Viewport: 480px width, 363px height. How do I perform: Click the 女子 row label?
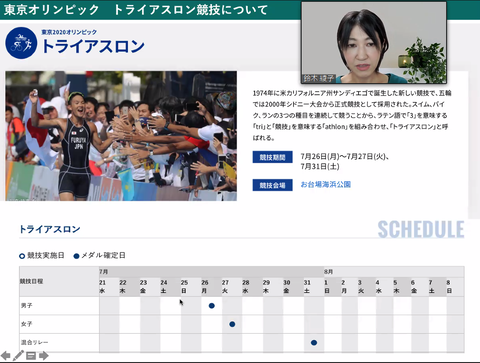(26, 324)
